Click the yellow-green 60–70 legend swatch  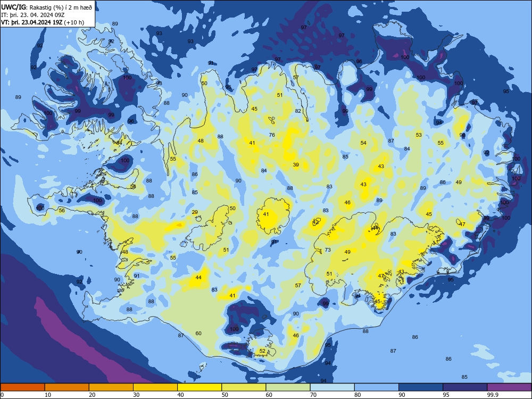(288, 387)
